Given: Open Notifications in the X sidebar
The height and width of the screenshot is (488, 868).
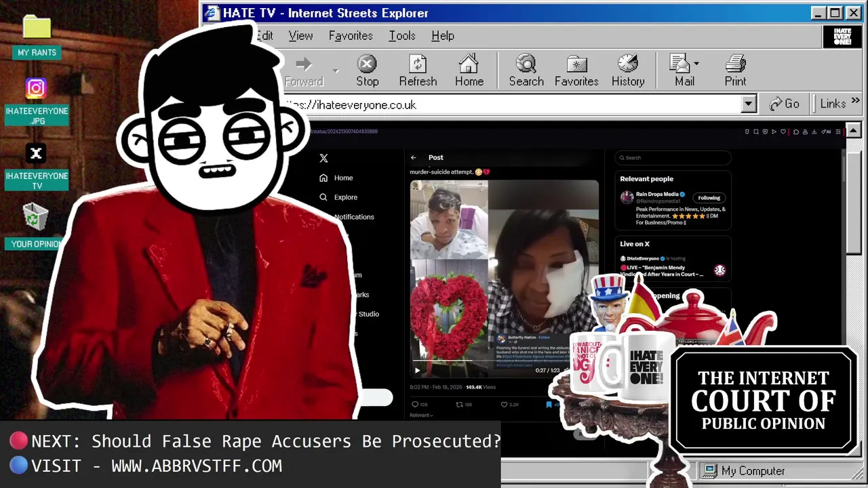Looking at the screenshot, I should coord(354,217).
